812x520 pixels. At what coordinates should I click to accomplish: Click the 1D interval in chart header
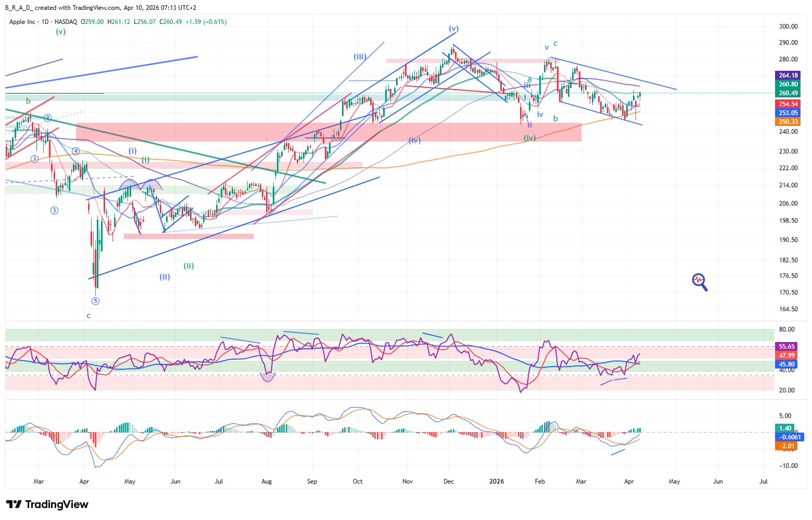45,22
